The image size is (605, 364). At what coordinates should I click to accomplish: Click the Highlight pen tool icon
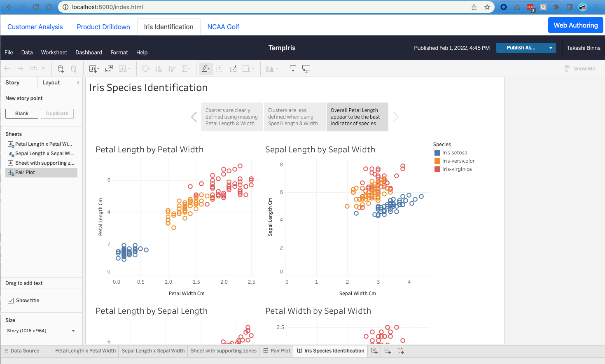point(205,69)
